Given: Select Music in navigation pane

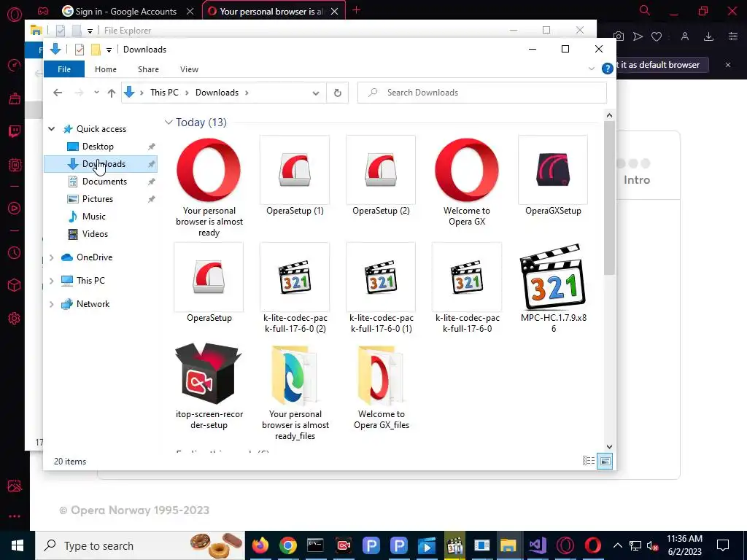Looking at the screenshot, I should [x=94, y=217].
